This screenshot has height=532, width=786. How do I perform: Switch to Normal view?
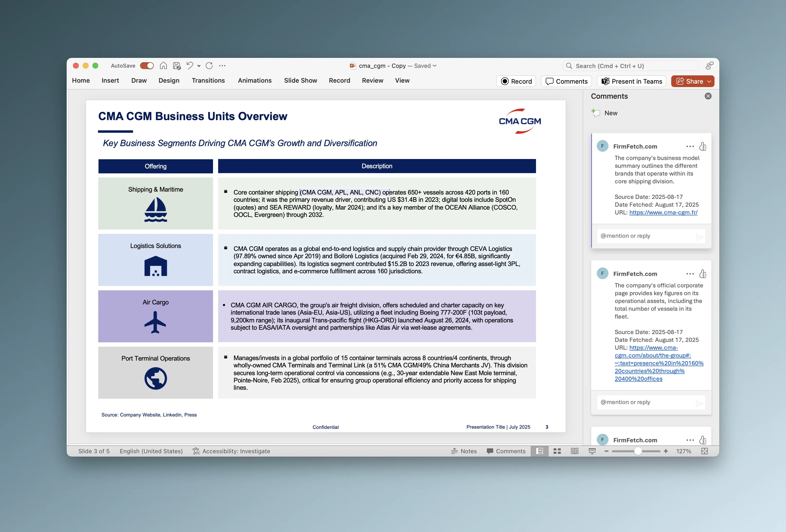click(x=540, y=451)
